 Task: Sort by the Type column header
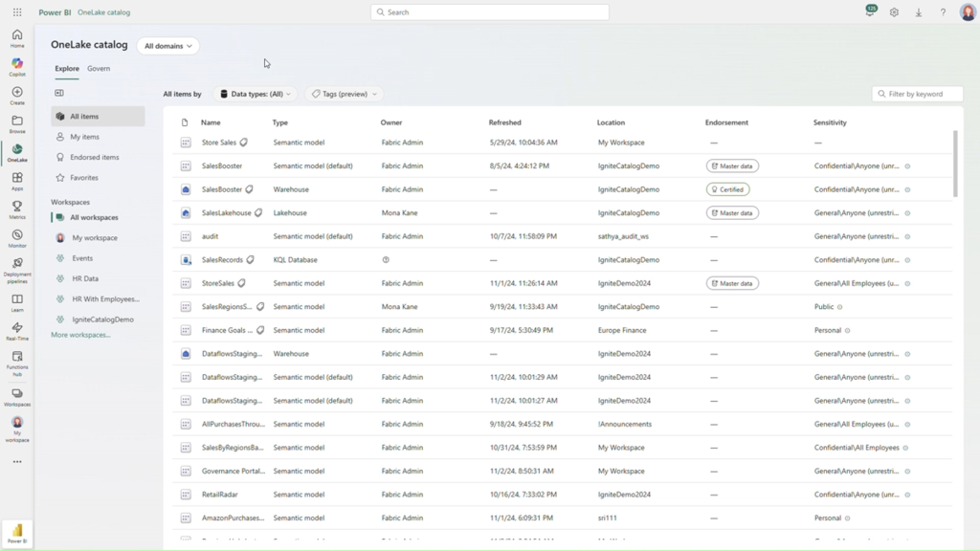[x=280, y=122]
